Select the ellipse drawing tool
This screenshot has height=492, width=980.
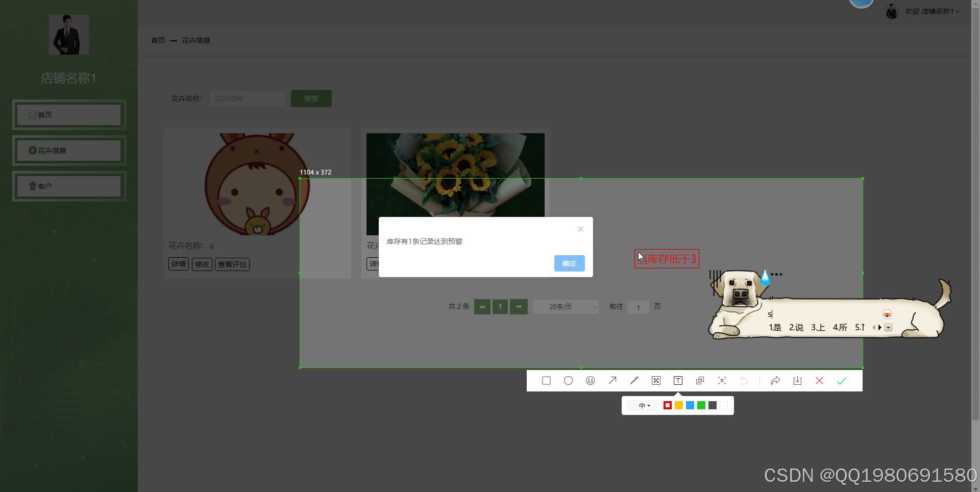(x=568, y=380)
